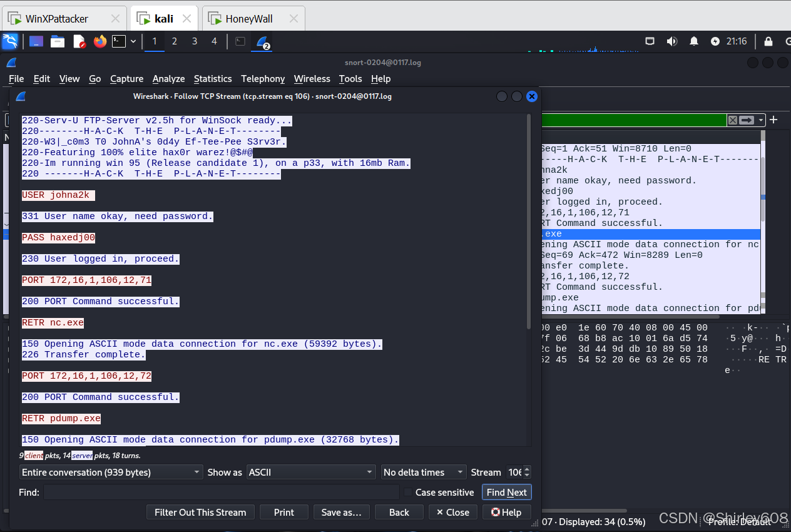Select the Wireshark taskbar entry with badge
Viewport: 791px width, 532px height.
(262, 42)
